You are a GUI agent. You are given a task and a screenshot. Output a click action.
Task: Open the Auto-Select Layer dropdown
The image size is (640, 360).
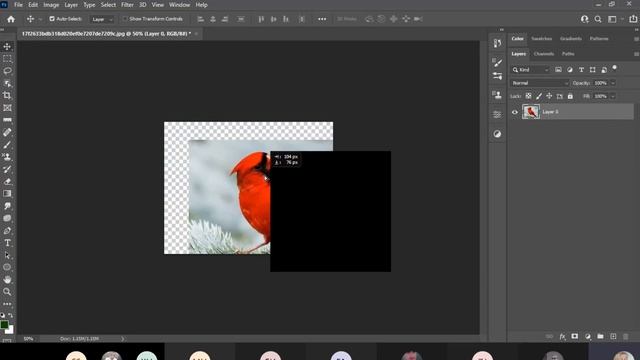pyautogui.click(x=102, y=19)
